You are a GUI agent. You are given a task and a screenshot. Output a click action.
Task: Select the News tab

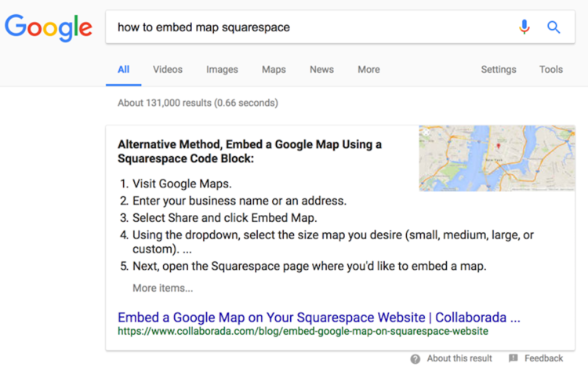(x=321, y=69)
